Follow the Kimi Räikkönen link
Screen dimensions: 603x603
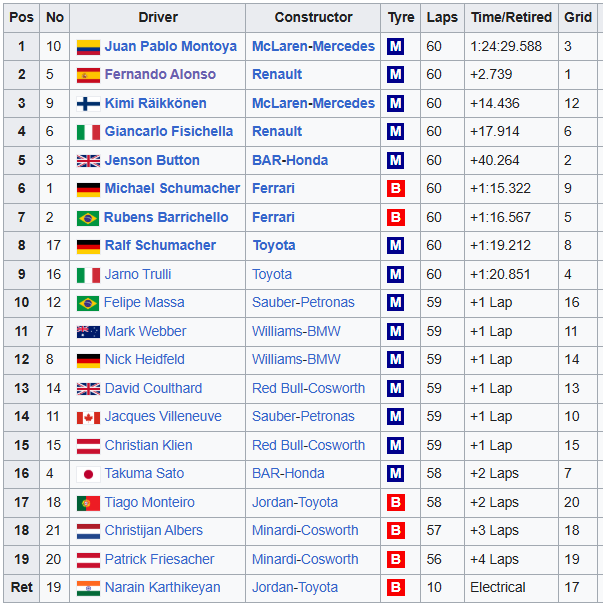click(156, 103)
